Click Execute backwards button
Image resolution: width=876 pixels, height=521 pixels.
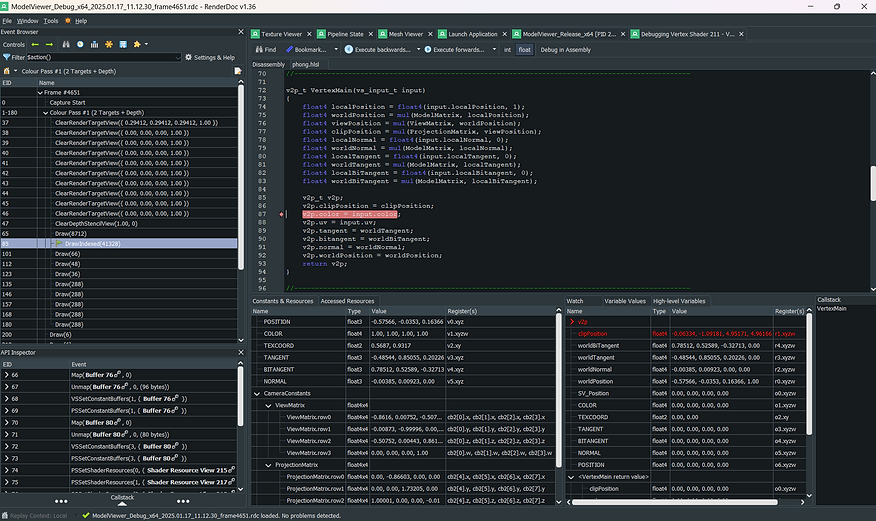point(378,49)
